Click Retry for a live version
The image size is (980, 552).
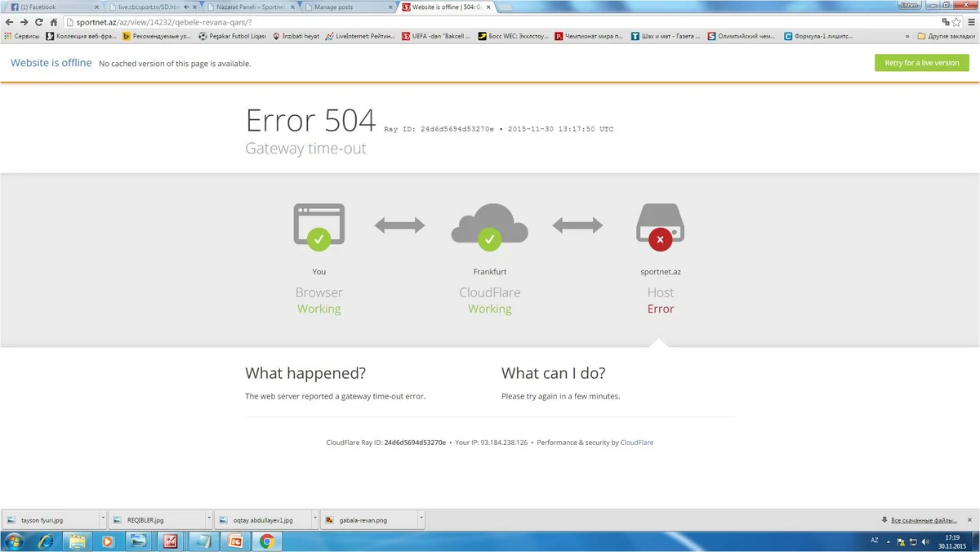pos(922,63)
